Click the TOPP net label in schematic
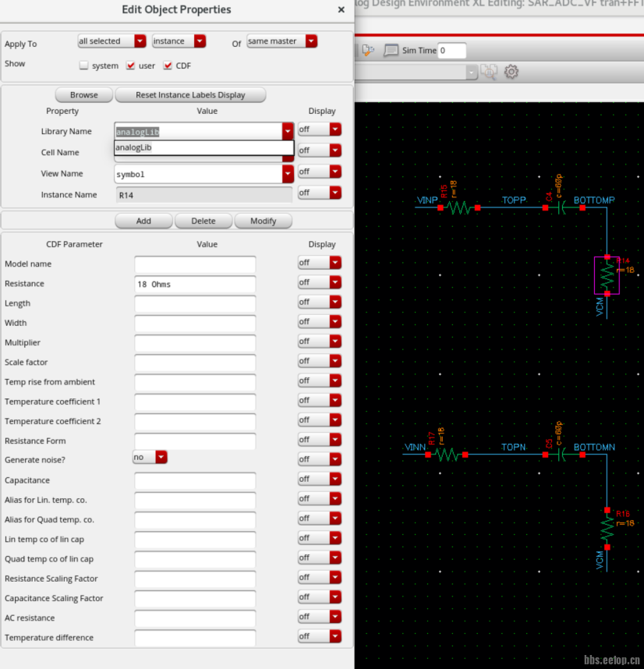644x669 pixels. pos(514,200)
